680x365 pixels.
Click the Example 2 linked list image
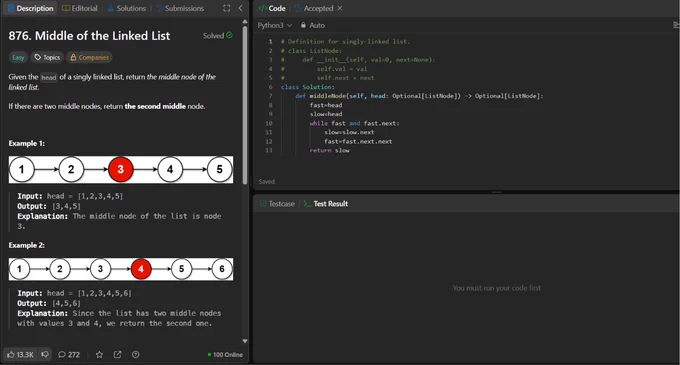coord(121,269)
